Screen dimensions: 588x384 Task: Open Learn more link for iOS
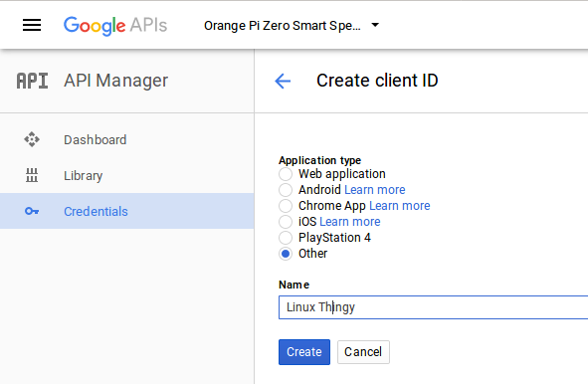(x=350, y=222)
